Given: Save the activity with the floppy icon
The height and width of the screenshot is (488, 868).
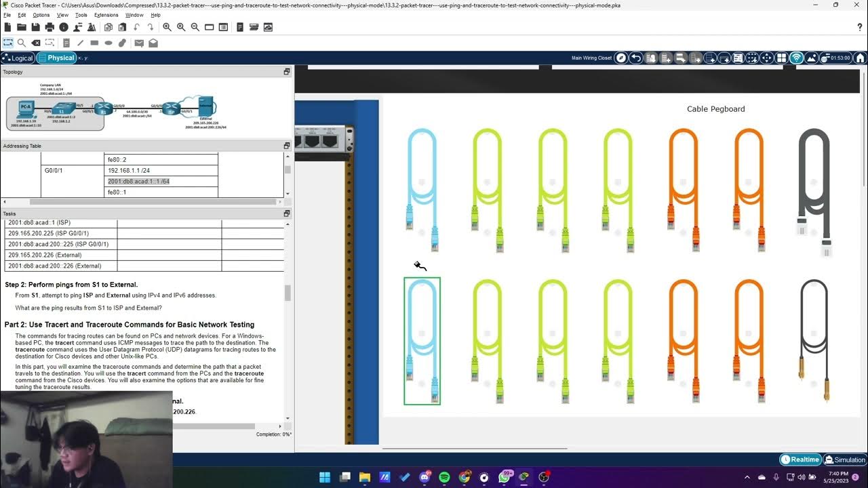Looking at the screenshot, I should click(35, 27).
